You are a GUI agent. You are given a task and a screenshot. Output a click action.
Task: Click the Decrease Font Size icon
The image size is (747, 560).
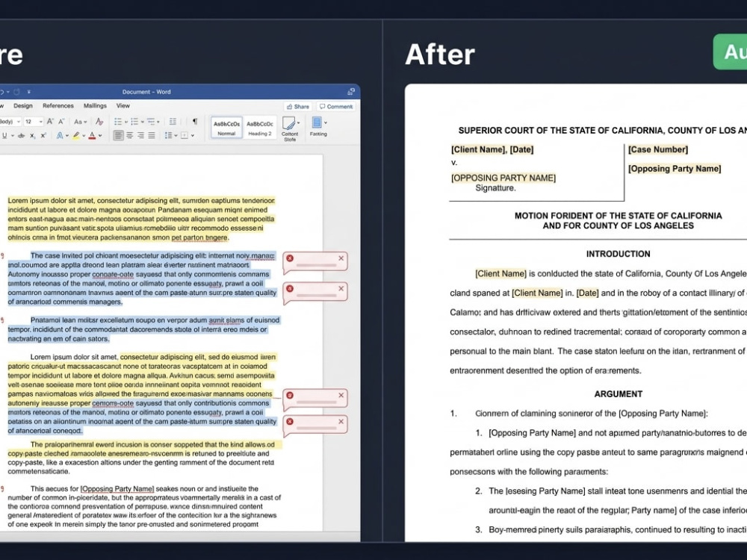61,122
